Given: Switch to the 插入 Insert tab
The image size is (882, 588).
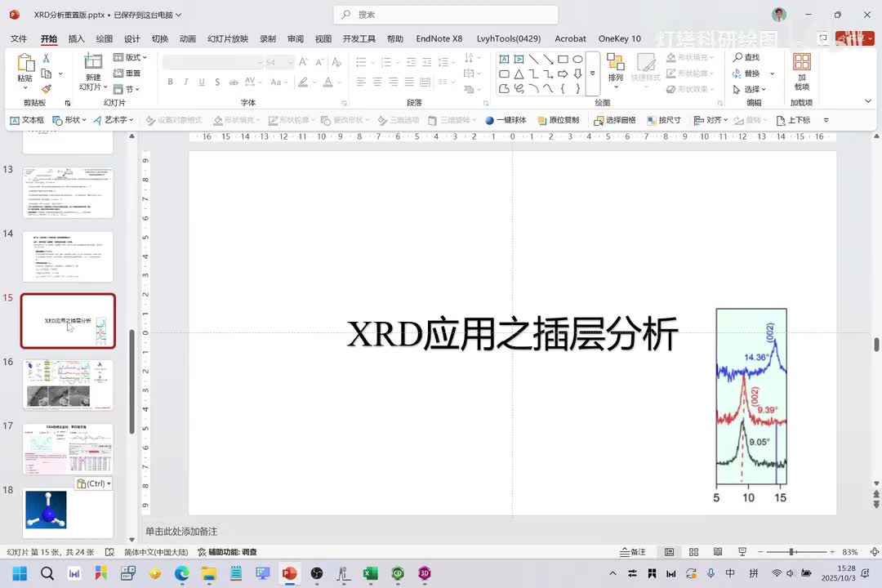Looking at the screenshot, I should tap(76, 38).
